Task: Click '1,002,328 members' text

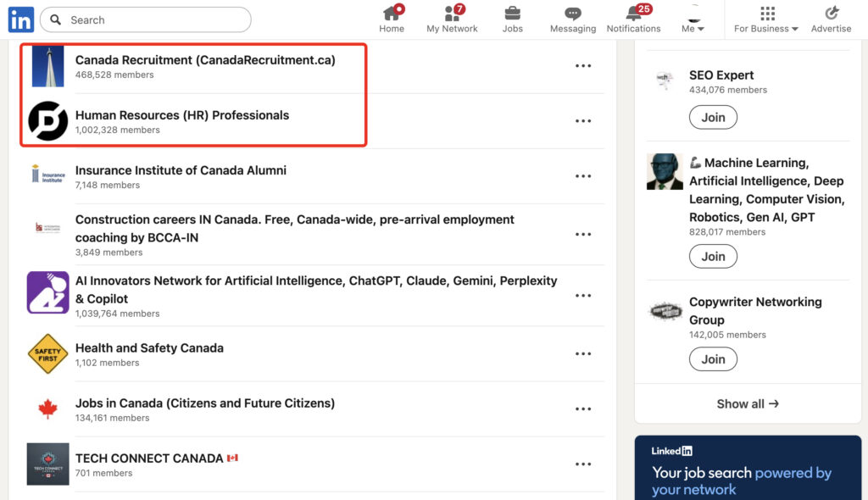Action: tap(117, 131)
